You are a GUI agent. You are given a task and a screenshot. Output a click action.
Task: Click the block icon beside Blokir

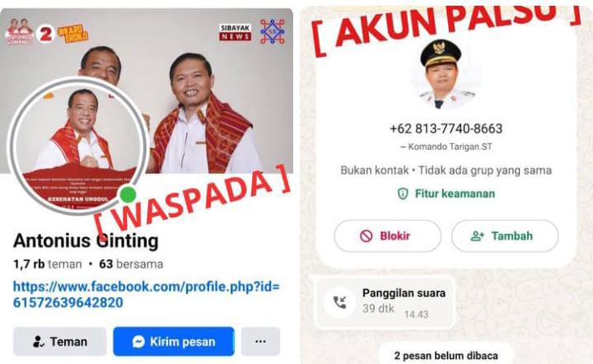[x=366, y=236]
